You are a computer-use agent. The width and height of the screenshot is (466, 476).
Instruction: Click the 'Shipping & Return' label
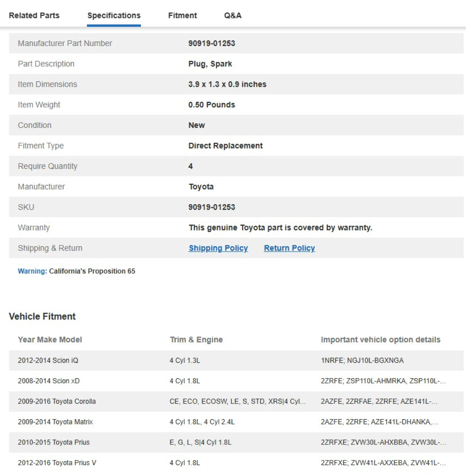pos(50,248)
